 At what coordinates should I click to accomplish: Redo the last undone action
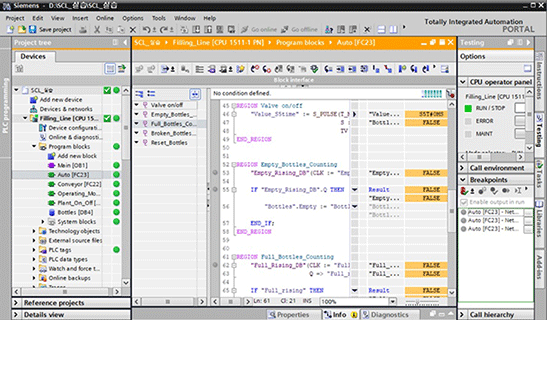[x=164, y=30]
